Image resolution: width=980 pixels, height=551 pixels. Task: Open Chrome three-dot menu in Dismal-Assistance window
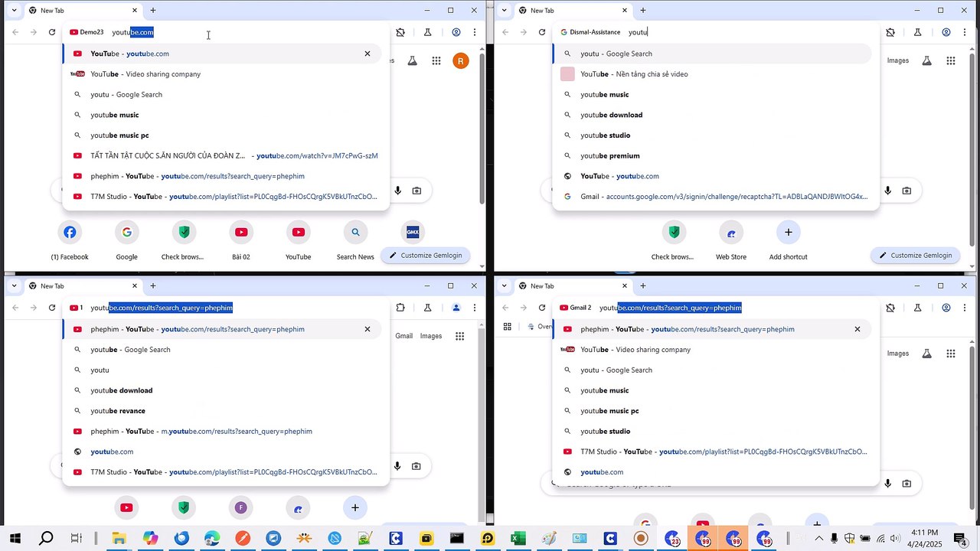click(965, 32)
